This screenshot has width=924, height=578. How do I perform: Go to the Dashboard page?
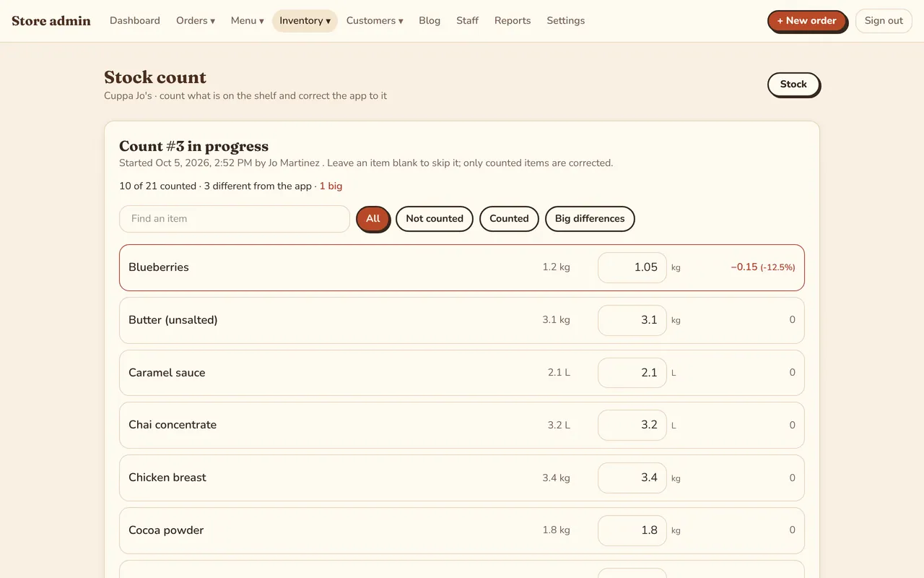(x=135, y=21)
